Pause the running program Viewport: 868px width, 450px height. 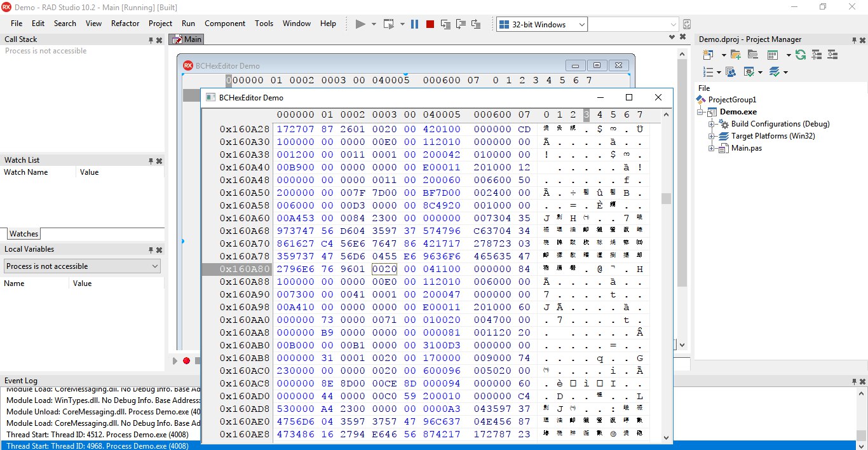pyautogui.click(x=414, y=24)
